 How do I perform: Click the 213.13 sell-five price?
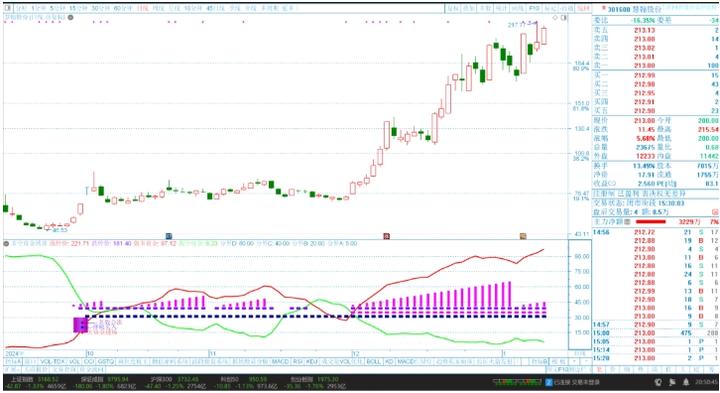(x=645, y=30)
